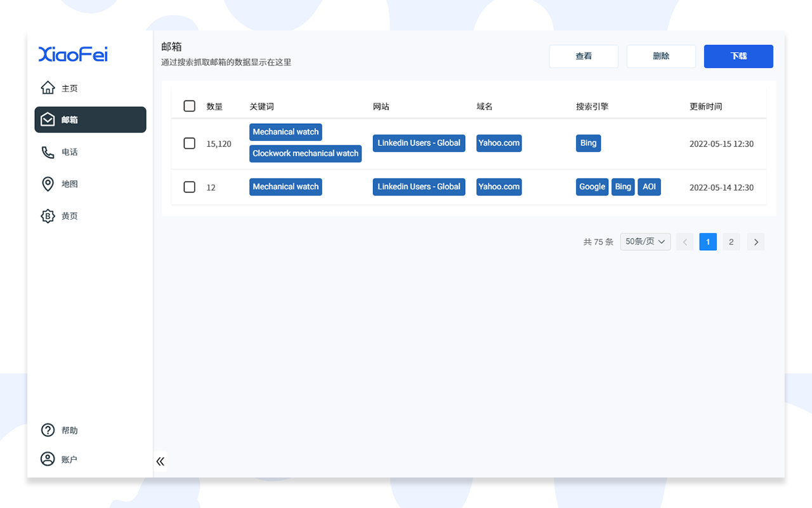
Task: Select page 2 in pagination
Action: click(x=731, y=242)
